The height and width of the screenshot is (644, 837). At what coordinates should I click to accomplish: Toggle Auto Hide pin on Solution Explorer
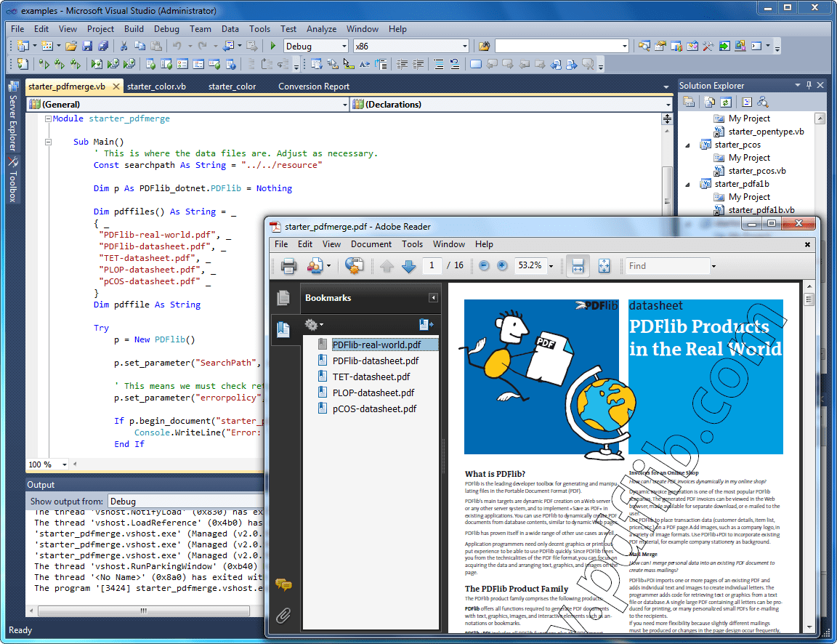[809, 85]
